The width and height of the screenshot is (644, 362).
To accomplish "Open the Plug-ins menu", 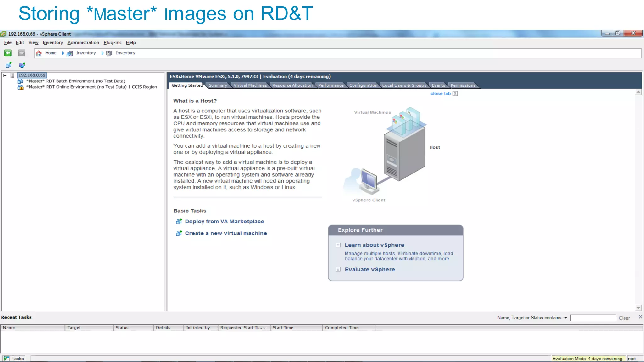I will (x=112, y=43).
